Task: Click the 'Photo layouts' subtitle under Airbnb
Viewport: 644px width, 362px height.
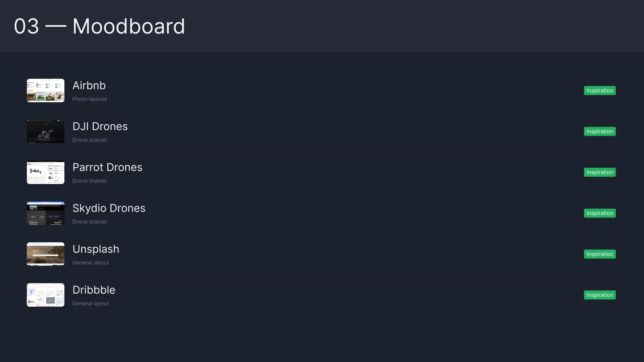Action: click(x=90, y=99)
